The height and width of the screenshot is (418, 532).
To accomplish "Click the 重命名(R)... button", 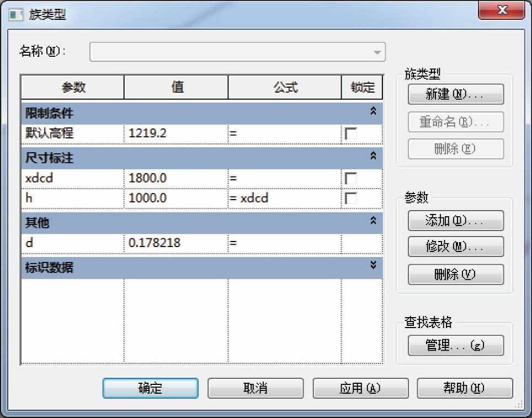I will pyautogui.click(x=456, y=122).
